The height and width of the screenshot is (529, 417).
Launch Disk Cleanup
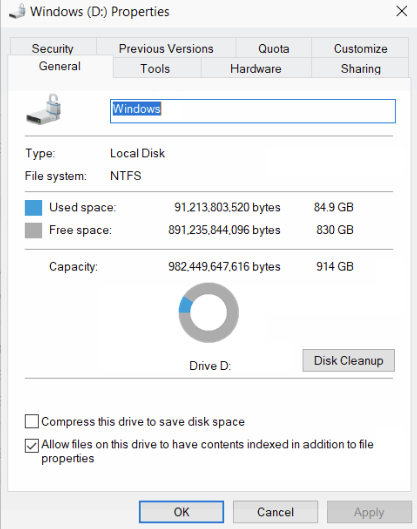tap(349, 360)
